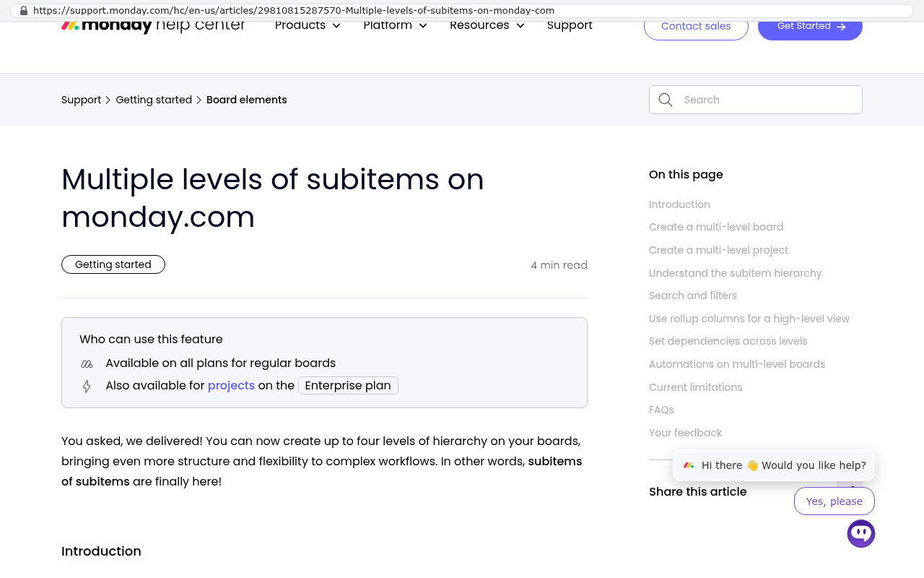Viewport: 924px width, 578px height.
Task: Jump to the Introduction section link
Action: pyautogui.click(x=679, y=204)
